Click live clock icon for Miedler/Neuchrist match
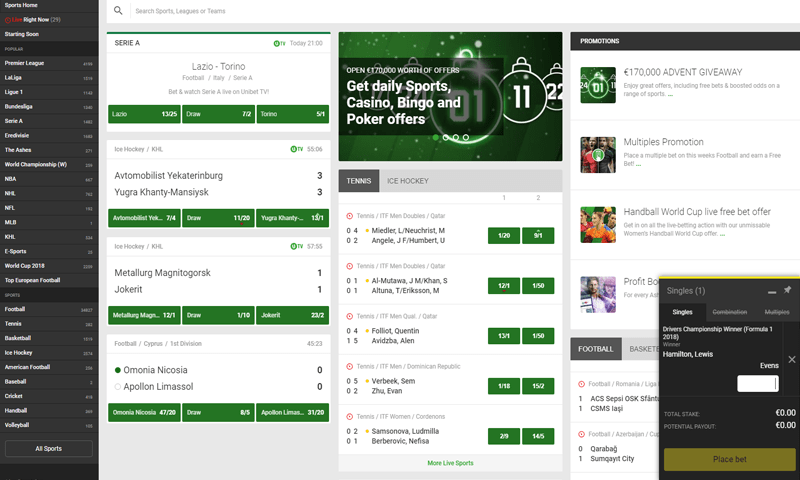The width and height of the screenshot is (800, 480). click(350, 216)
